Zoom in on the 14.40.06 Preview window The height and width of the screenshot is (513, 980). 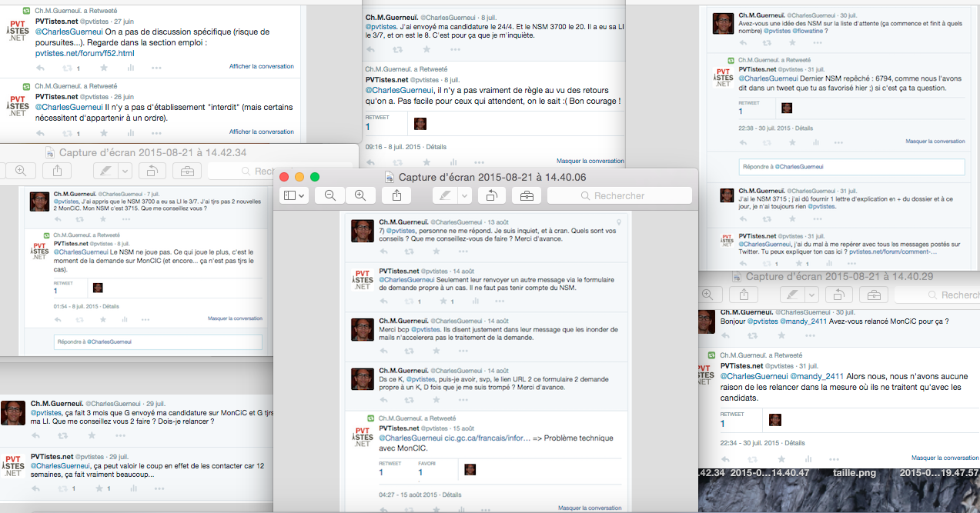pos(360,196)
